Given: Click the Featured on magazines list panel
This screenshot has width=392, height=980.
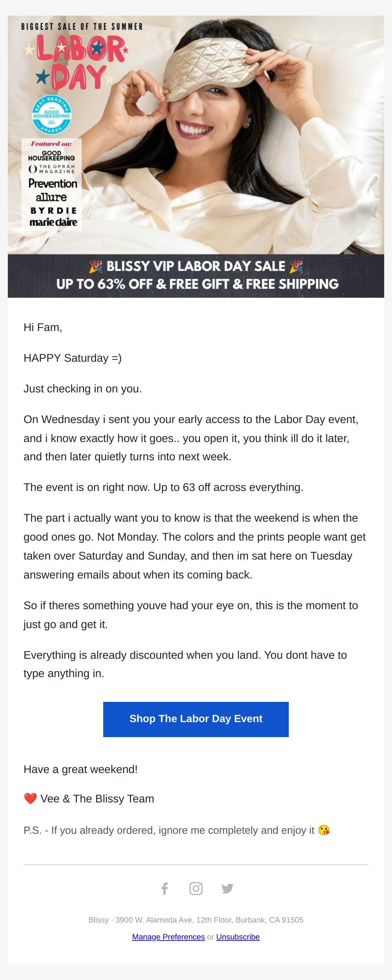Looking at the screenshot, I should 52,184.
